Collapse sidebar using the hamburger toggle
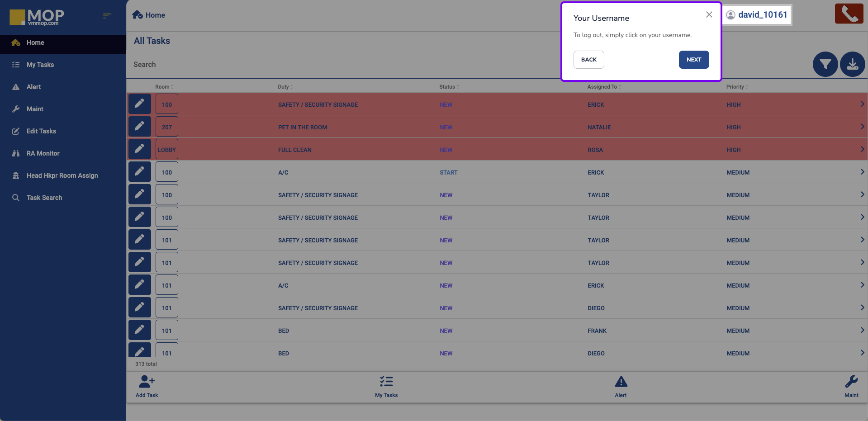This screenshot has width=868, height=421. [x=107, y=16]
